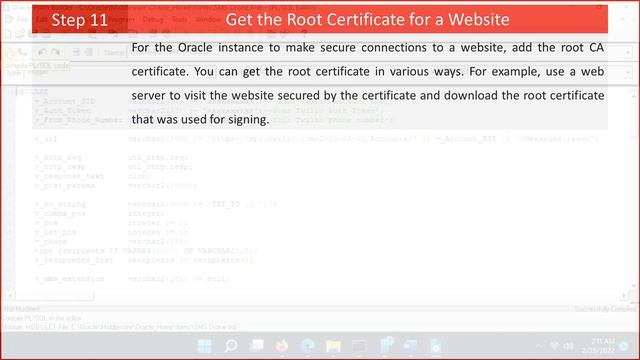Click the New document toolbar icon
640x360 pixels.
8,34
